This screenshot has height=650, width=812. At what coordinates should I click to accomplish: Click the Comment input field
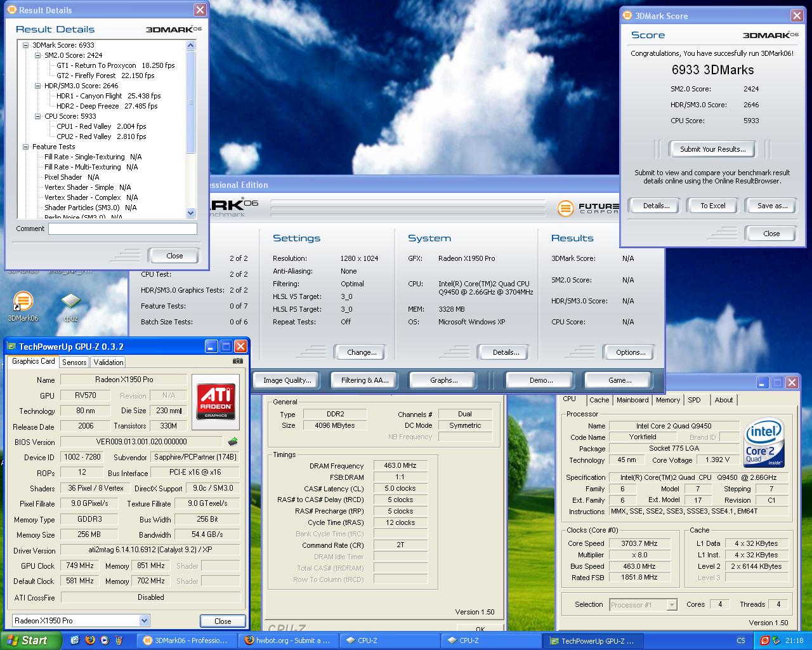[122, 229]
